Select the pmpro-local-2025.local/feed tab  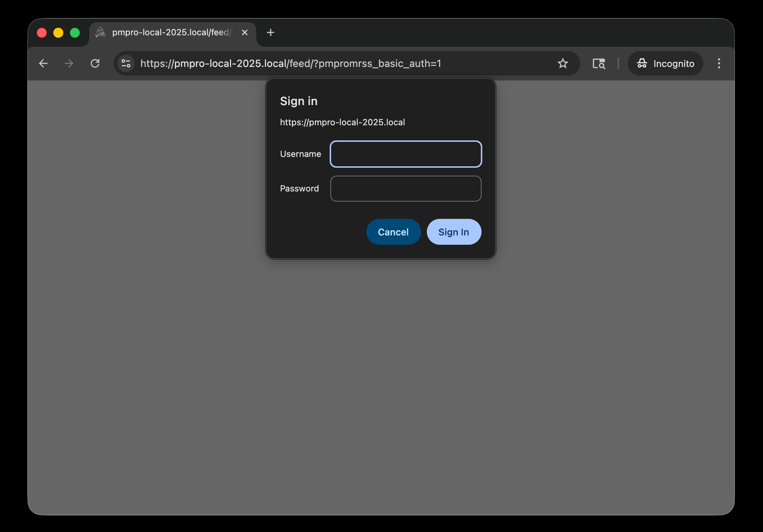169,32
